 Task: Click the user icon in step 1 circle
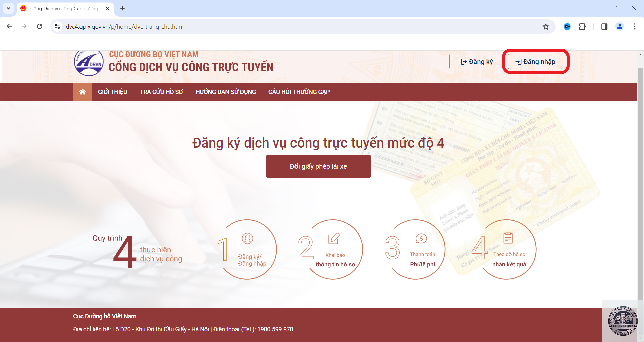click(x=247, y=238)
